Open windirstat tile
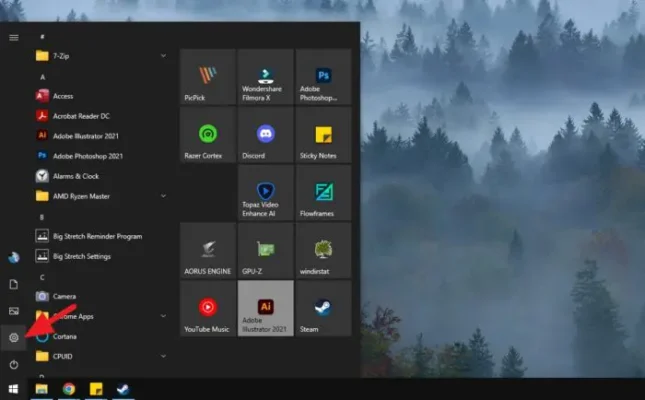645x400 pixels. click(x=323, y=251)
